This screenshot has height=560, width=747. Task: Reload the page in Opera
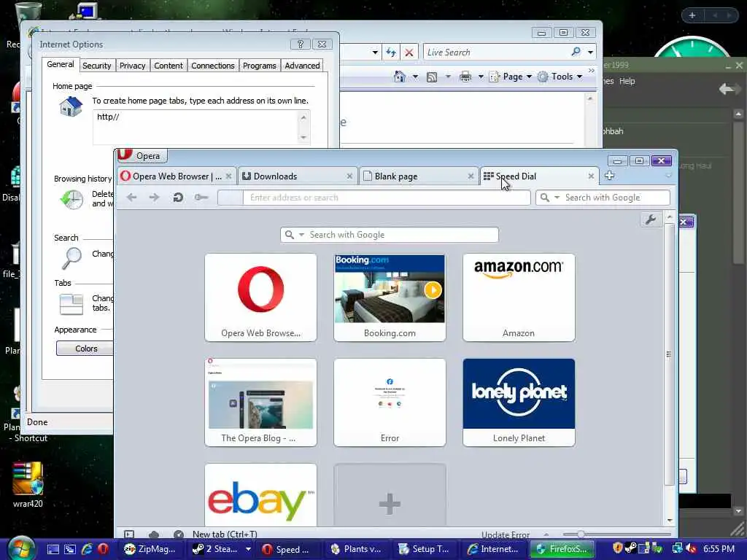click(x=178, y=197)
